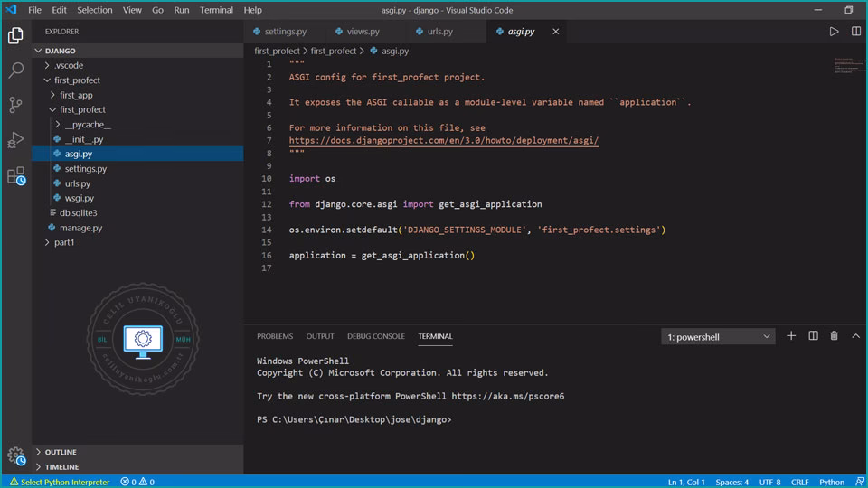
Task: Open the Go menu
Action: point(157,10)
